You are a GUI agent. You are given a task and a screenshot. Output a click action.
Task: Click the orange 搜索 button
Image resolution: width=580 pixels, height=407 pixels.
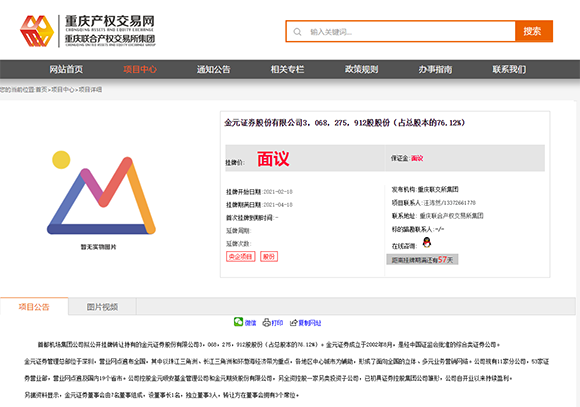(533, 31)
